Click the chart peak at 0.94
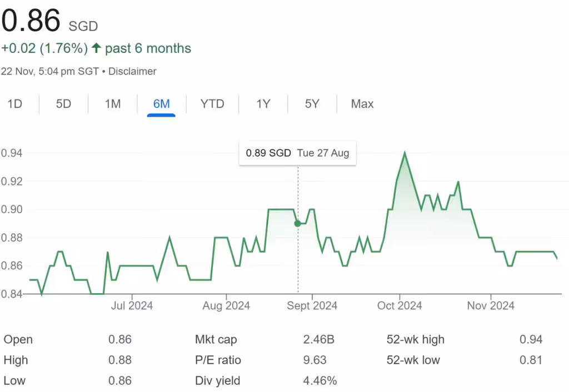Viewport: 569px width, 392px height. [x=405, y=151]
